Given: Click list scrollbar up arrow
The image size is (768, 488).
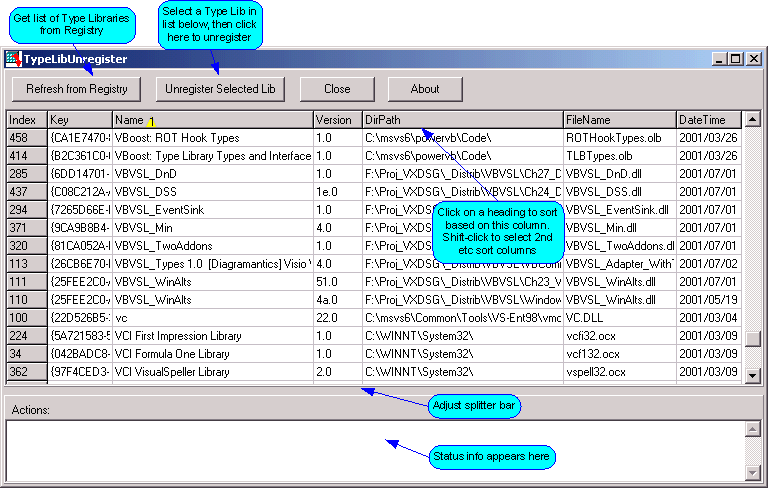Looking at the screenshot, I should (752, 119).
